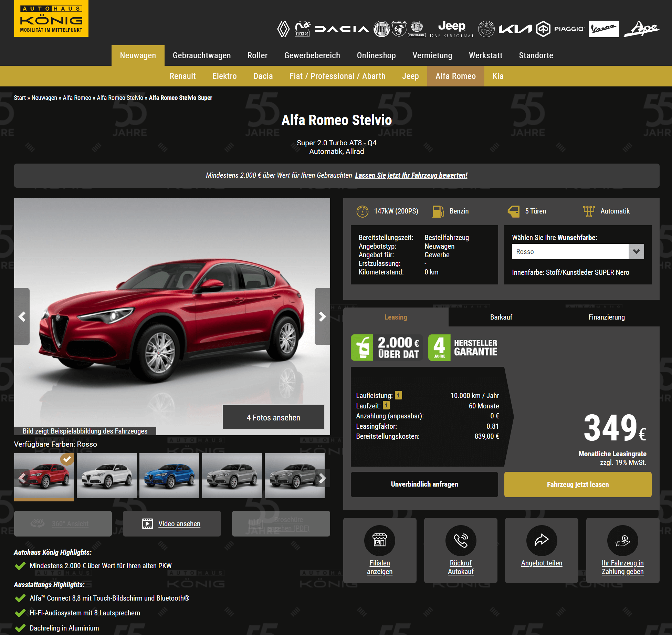The width and height of the screenshot is (672, 635).
Task: Click the main red Stelvio photo
Action: (172, 316)
